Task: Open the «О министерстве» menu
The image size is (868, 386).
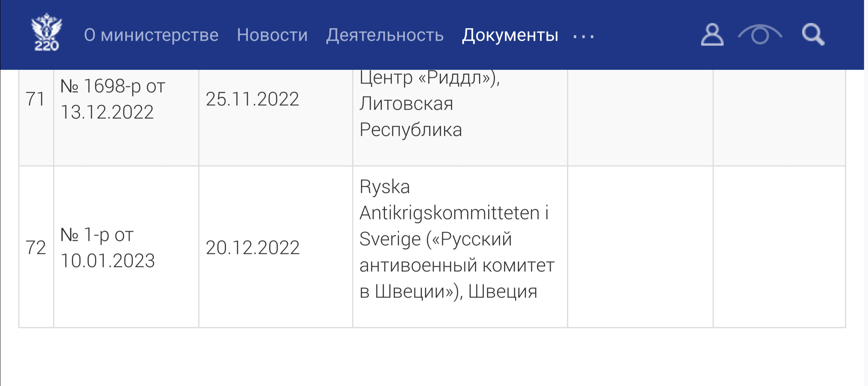Action: point(151,35)
